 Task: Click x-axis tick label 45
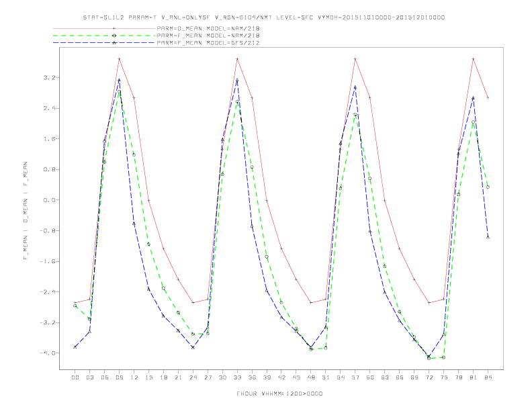(x=296, y=377)
